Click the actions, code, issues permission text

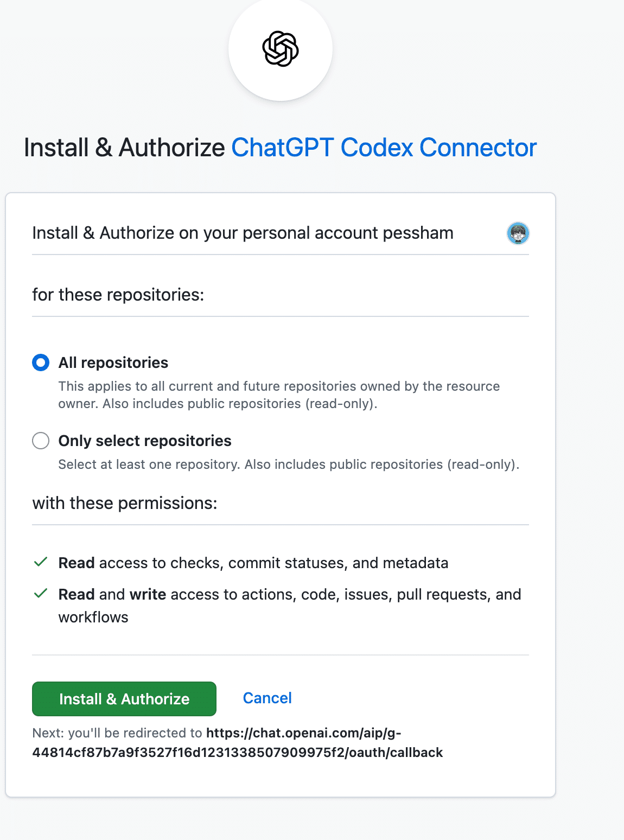coord(290,595)
